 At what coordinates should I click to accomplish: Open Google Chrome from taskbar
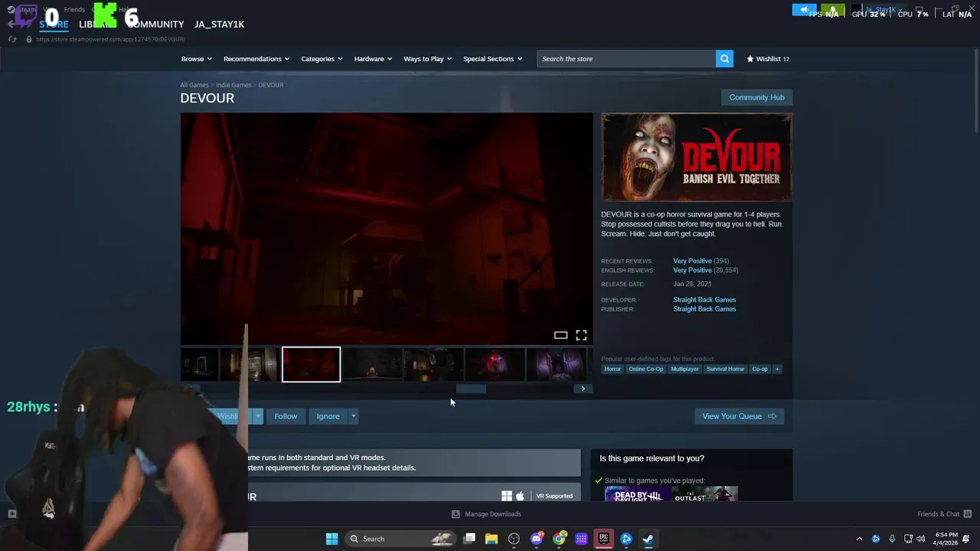pyautogui.click(x=560, y=539)
